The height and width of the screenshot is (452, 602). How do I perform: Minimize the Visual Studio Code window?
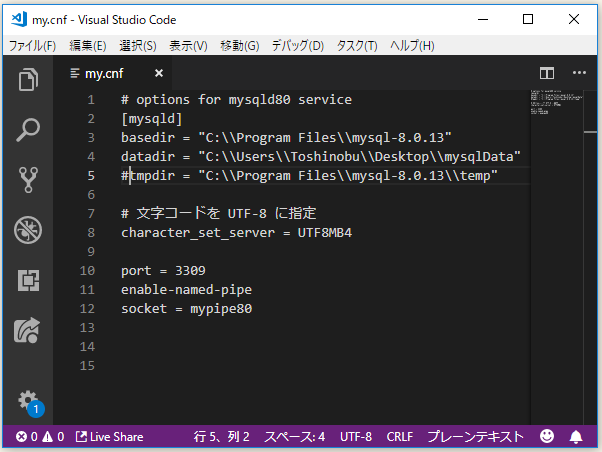point(483,19)
